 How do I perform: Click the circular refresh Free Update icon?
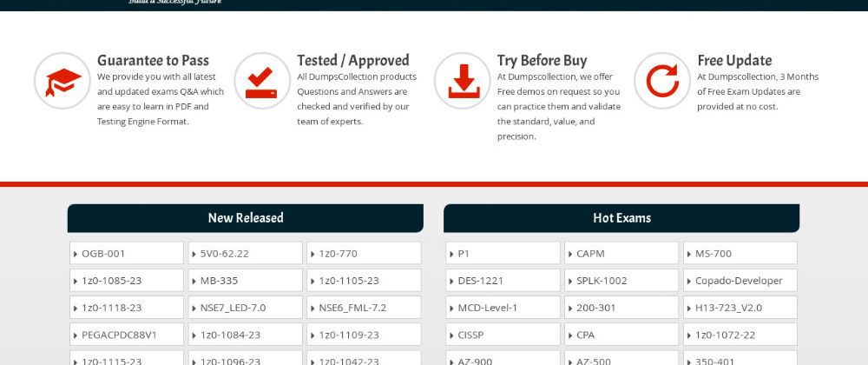(662, 81)
